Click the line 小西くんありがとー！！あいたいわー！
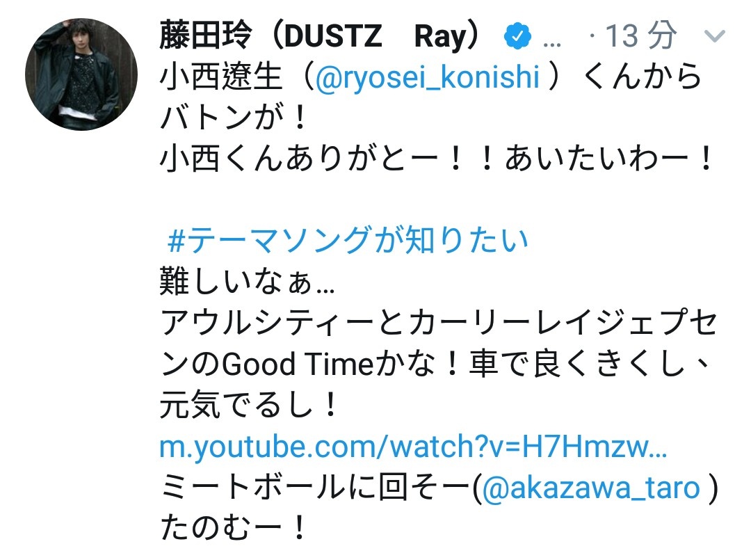The height and width of the screenshot is (560, 751). [437, 158]
